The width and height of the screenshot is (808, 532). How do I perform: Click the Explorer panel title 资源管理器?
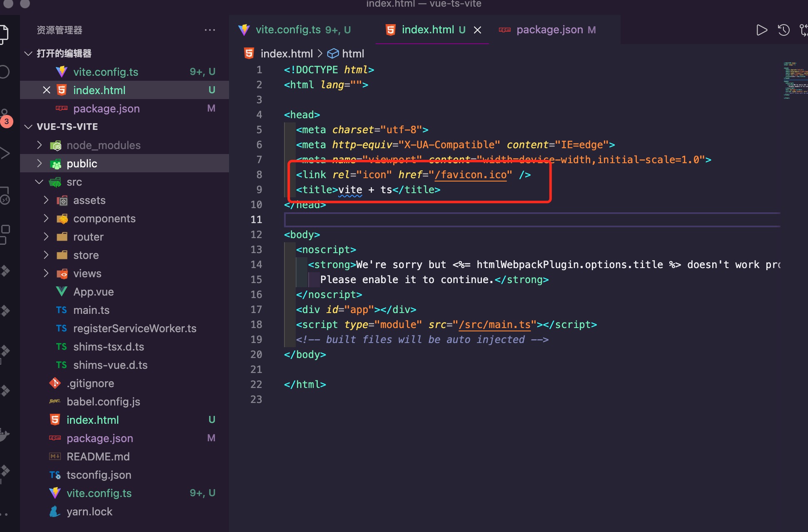[x=60, y=30]
